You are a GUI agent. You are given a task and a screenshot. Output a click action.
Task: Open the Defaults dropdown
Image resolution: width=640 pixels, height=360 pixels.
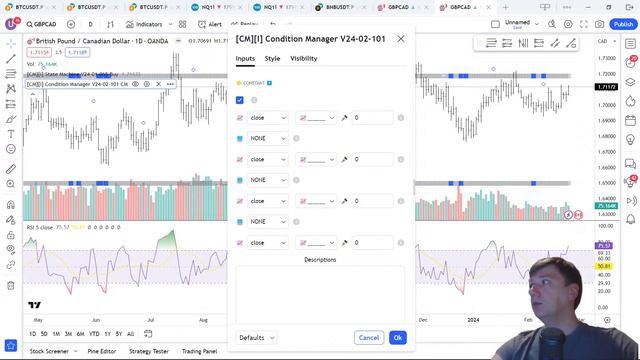(x=256, y=338)
